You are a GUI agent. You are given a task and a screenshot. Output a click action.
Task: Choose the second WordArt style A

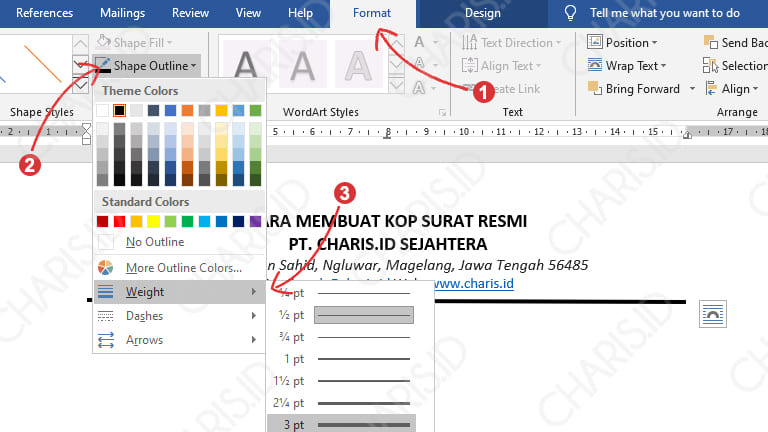coord(302,65)
